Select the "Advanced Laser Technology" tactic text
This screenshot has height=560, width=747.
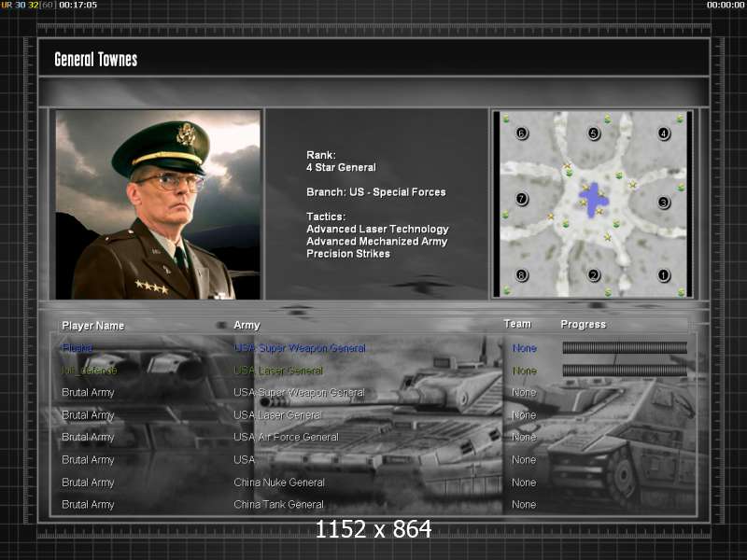(378, 229)
